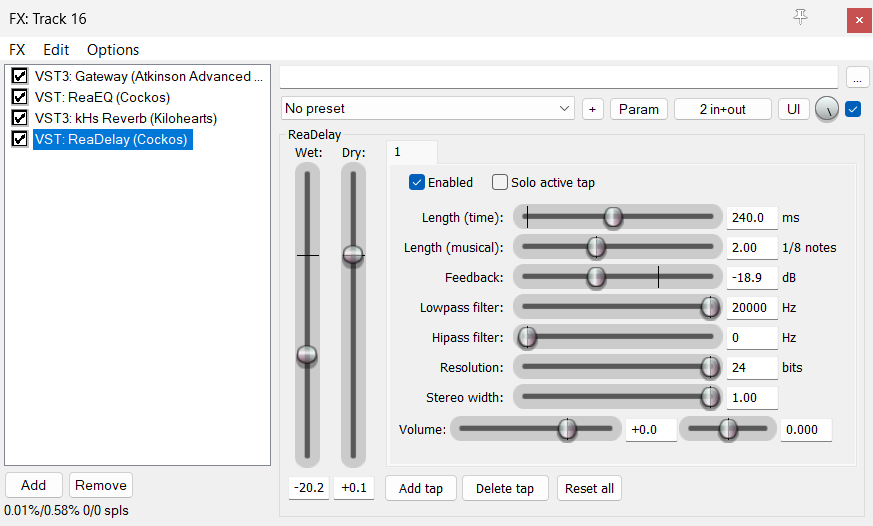Open the Options menu
The width and height of the screenshot is (873, 526).
pyautogui.click(x=112, y=50)
